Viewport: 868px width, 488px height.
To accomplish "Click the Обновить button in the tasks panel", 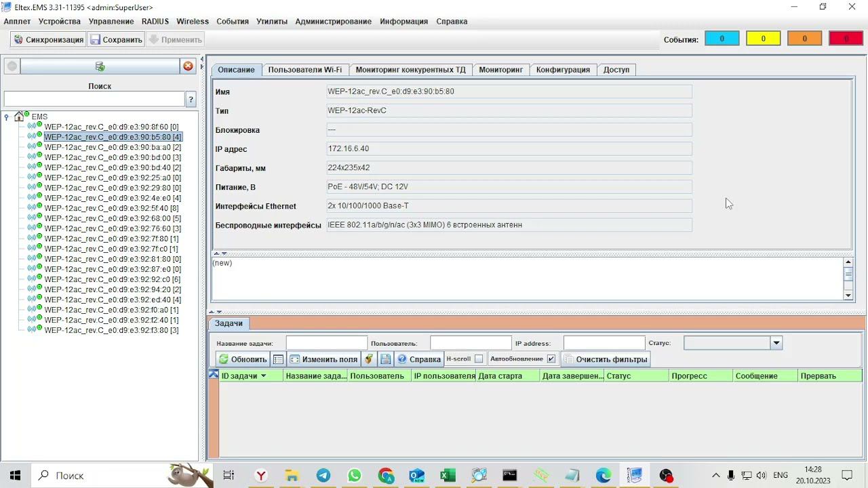I will (x=242, y=359).
